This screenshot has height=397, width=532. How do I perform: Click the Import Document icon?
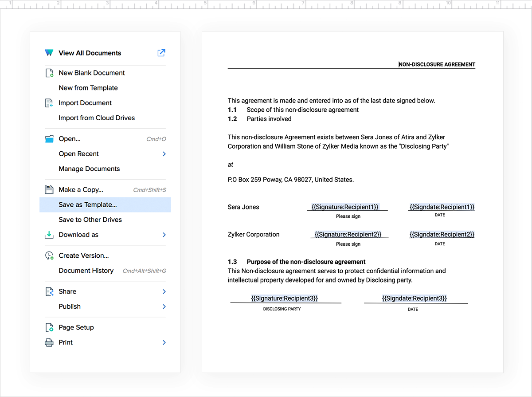(49, 103)
